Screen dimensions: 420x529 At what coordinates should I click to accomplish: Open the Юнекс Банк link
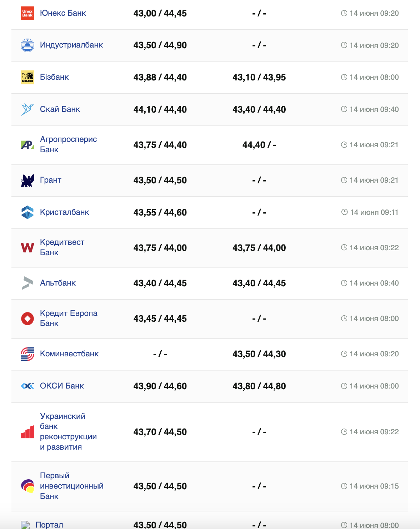[63, 13]
